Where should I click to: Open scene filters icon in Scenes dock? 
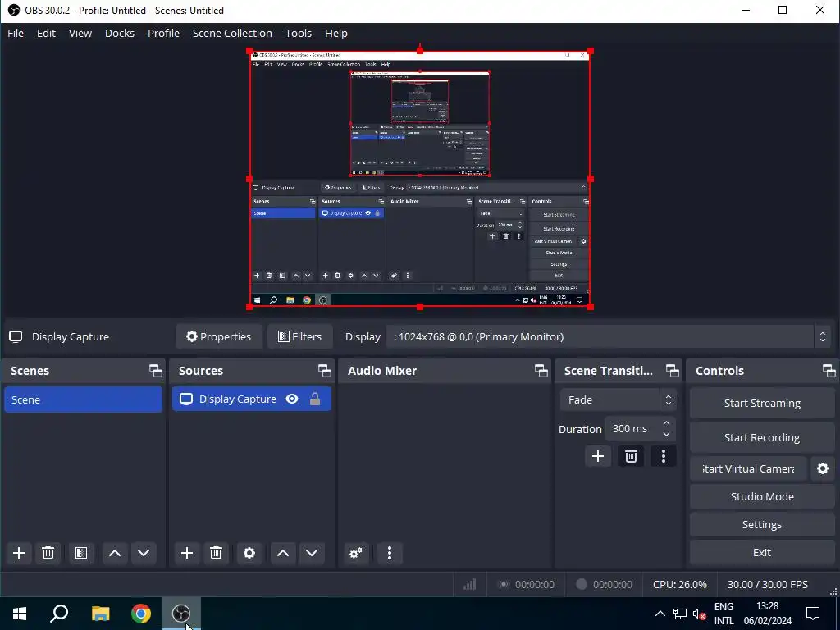(81, 553)
